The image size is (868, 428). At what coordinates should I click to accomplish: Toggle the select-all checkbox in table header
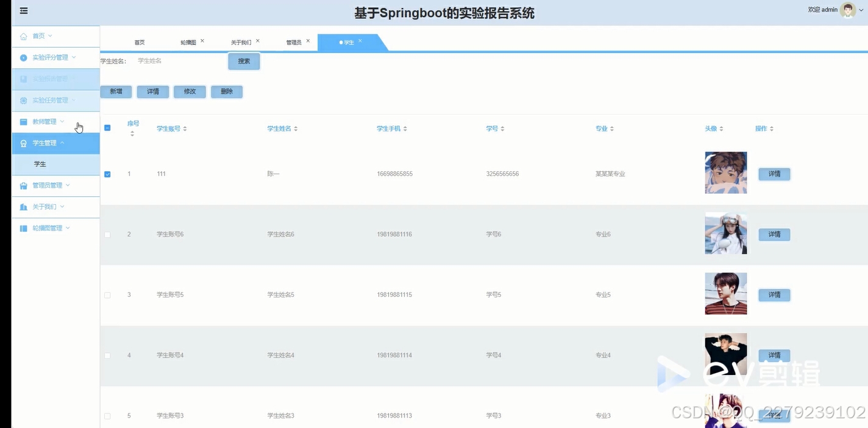tap(107, 128)
